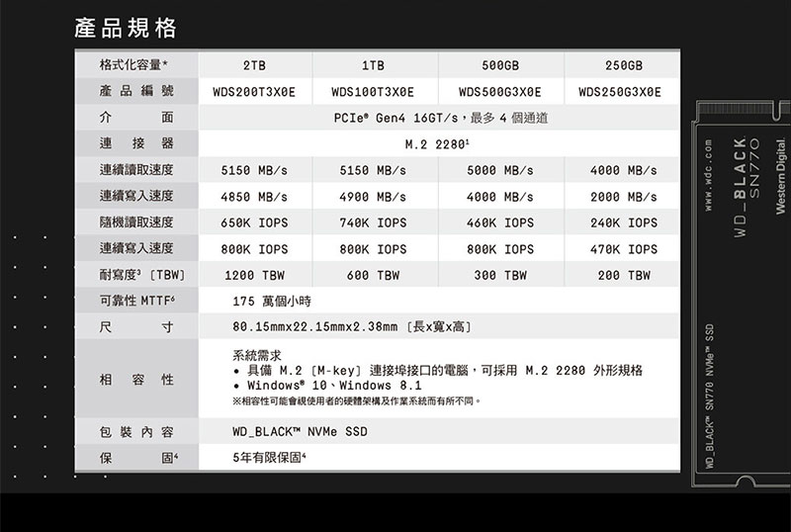Viewport: 791px width, 532px height.
Task: Click the M.2 [M-key] requirement bullet
Action: 437,371
